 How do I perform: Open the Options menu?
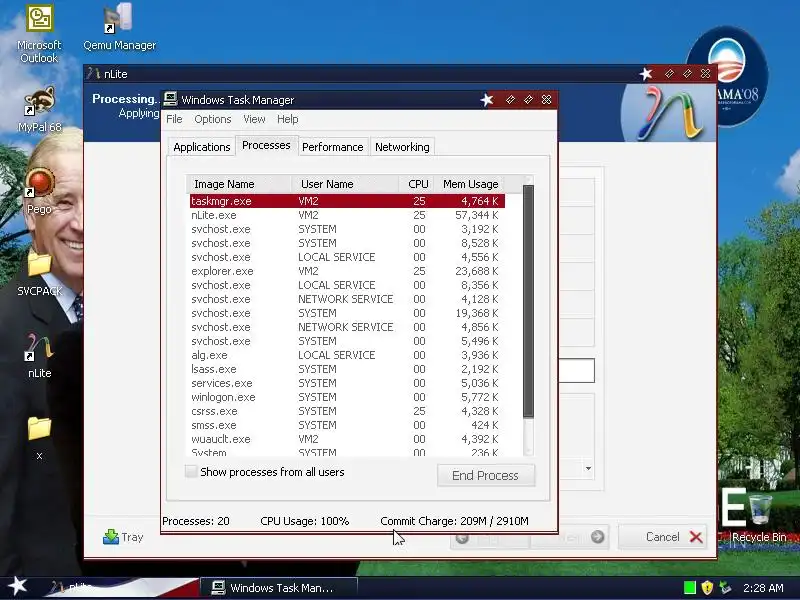213,119
